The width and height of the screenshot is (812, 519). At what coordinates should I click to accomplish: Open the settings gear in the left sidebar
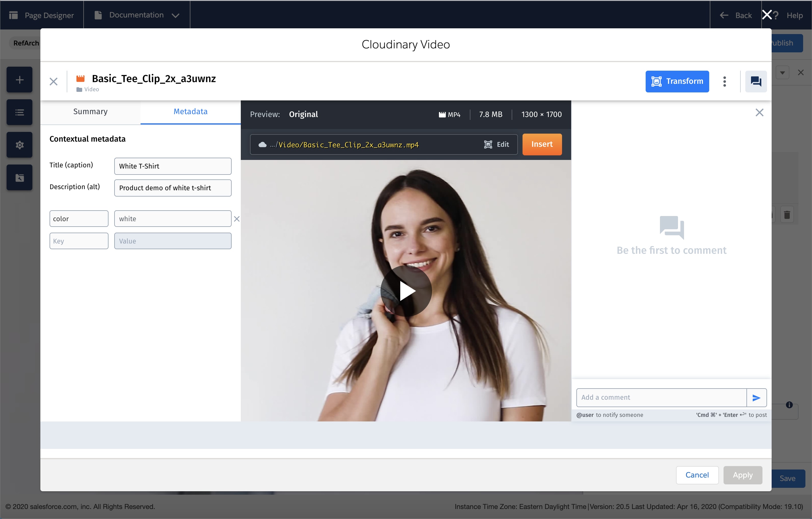pyautogui.click(x=19, y=144)
